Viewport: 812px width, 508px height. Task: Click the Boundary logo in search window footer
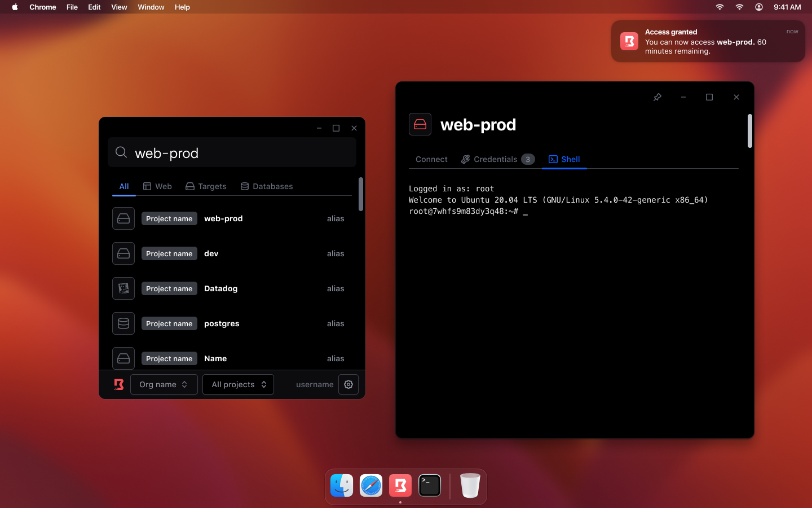coord(119,384)
